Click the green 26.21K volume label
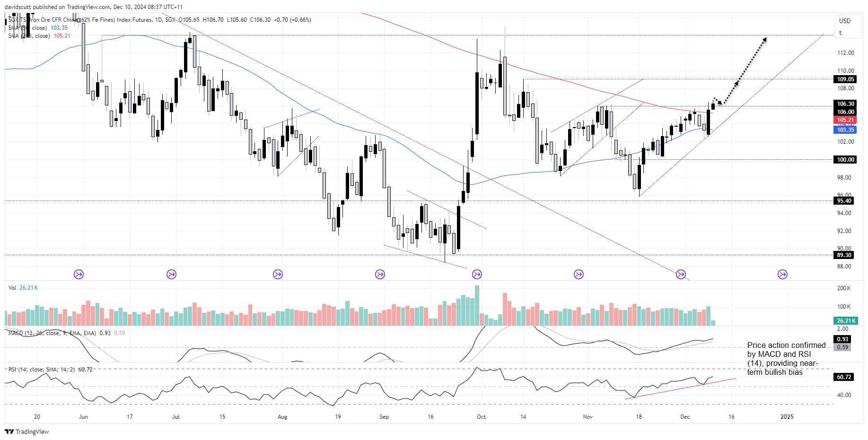This screenshot has height=440, width=868. (845, 321)
